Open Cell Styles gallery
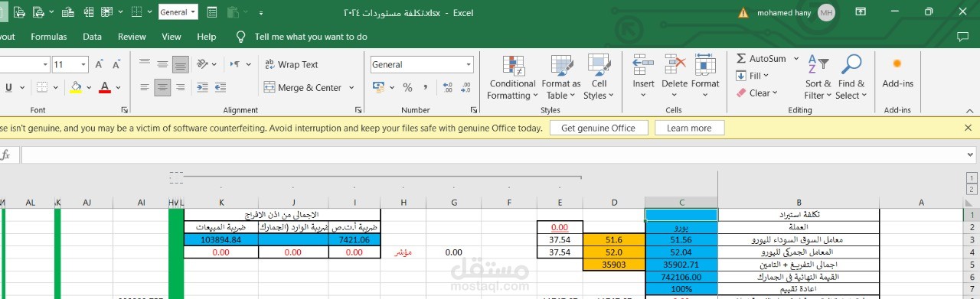Image resolution: width=980 pixels, height=299 pixels. (599, 77)
